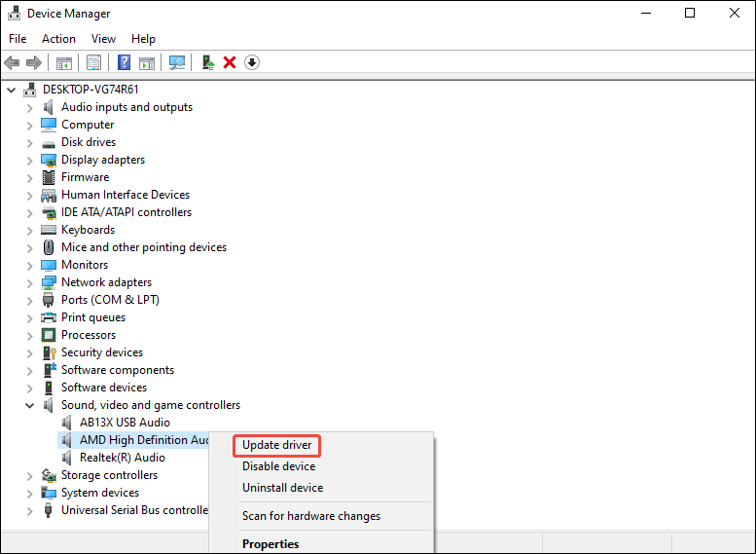This screenshot has width=756, height=554.
Task: Open the View menu
Action: (104, 39)
